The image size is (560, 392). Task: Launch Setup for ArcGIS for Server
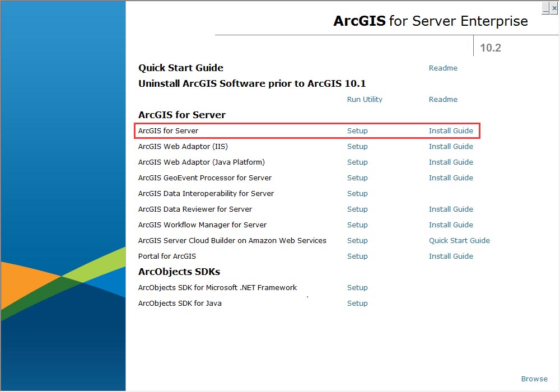pos(357,130)
